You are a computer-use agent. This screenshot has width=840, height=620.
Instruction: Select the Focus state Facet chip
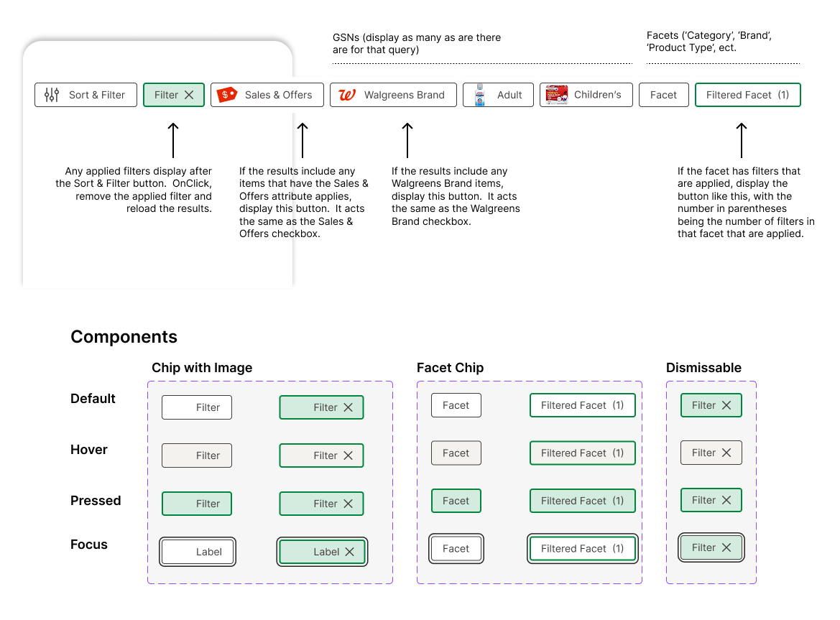[456, 548]
